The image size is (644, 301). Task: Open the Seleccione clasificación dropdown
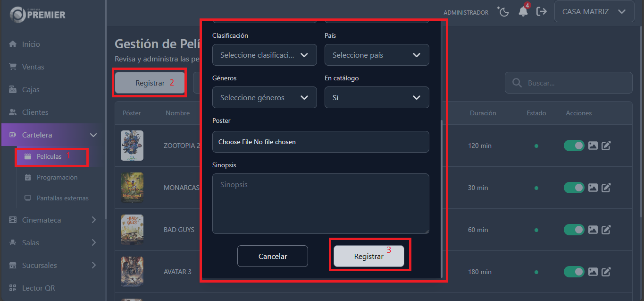coord(264,55)
